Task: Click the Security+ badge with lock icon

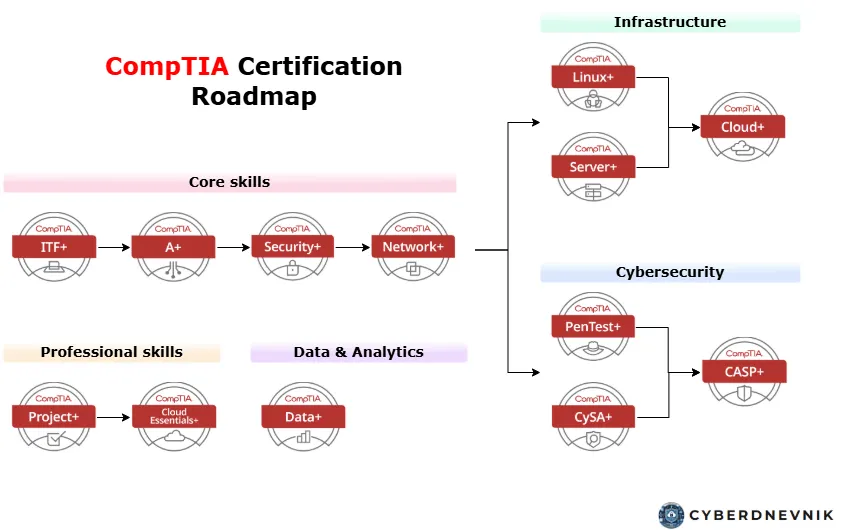Action: (292, 247)
